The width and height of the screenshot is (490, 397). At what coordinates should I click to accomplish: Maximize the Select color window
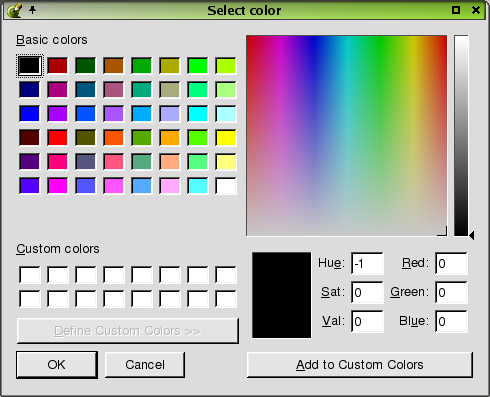tap(456, 10)
